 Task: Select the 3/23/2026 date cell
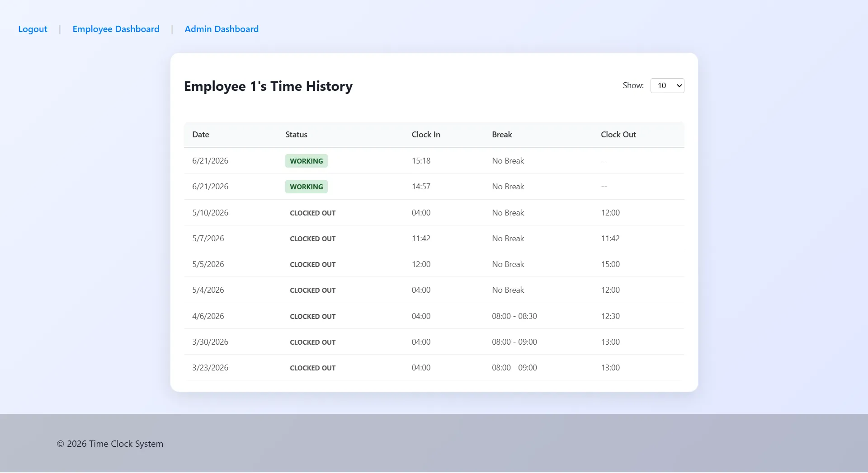coord(210,368)
